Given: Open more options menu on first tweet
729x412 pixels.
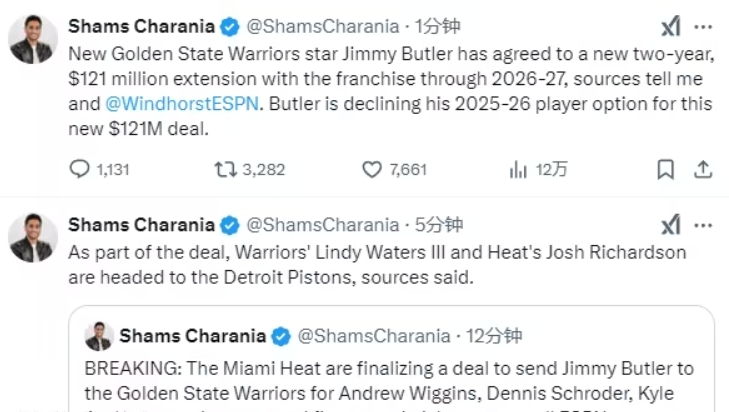Looking at the screenshot, I should [704, 27].
